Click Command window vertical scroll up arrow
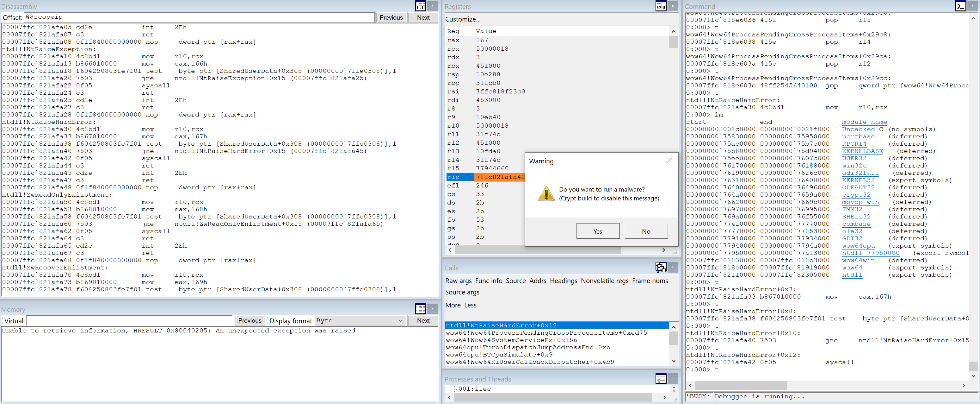980x404 pixels. (x=973, y=18)
